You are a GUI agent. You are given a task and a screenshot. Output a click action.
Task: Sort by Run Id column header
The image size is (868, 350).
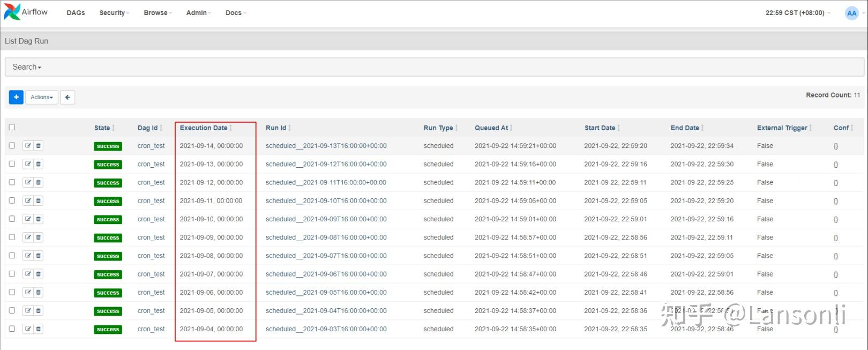point(278,128)
